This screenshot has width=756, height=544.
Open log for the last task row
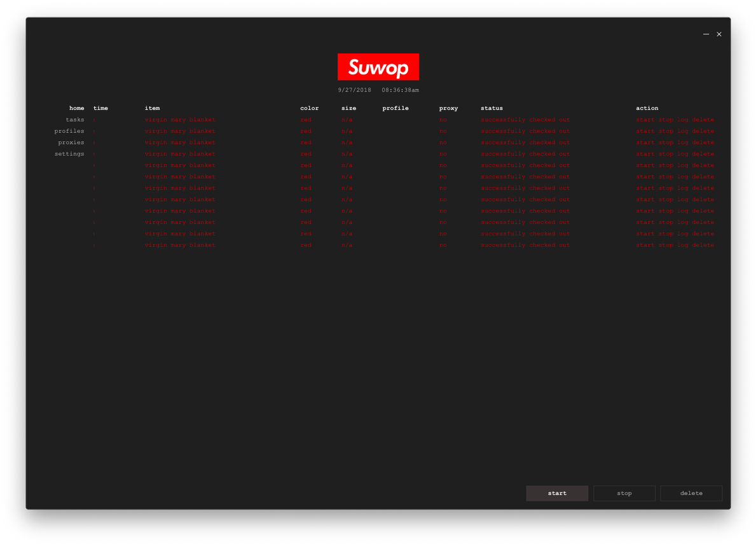pyautogui.click(x=682, y=245)
